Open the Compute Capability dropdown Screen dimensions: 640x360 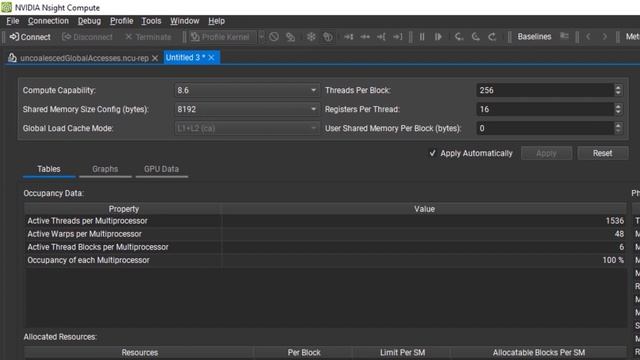click(x=247, y=90)
